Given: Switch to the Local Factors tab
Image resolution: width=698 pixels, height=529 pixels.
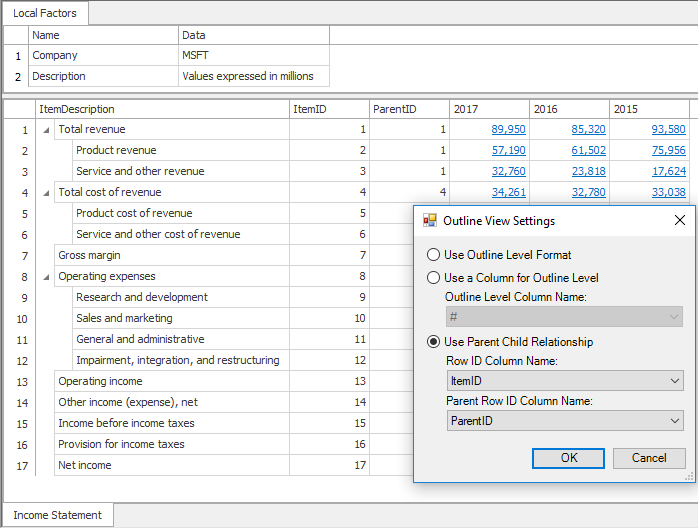Looking at the screenshot, I should [45, 13].
